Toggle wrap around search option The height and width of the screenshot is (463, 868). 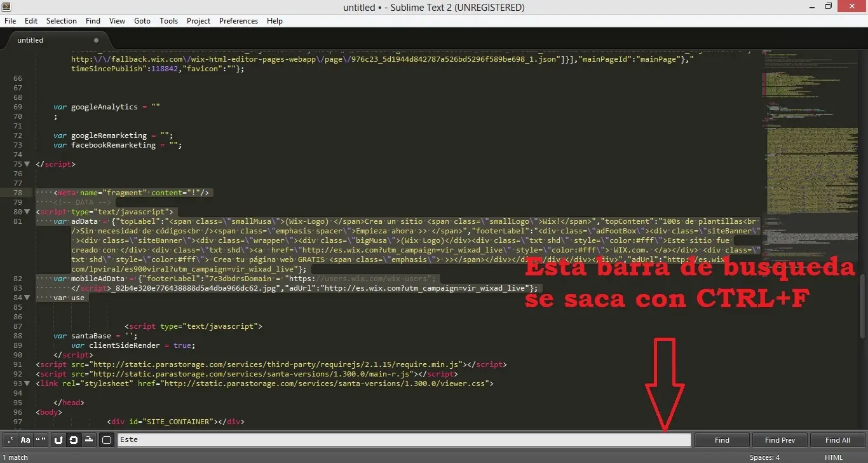74,439
